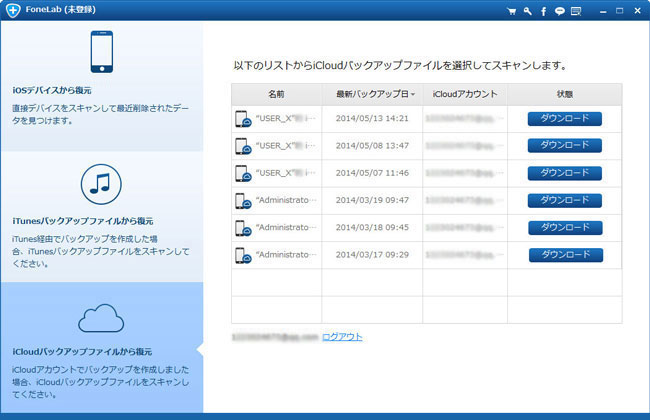Click the iPhone icon in the sidebar

point(100,54)
